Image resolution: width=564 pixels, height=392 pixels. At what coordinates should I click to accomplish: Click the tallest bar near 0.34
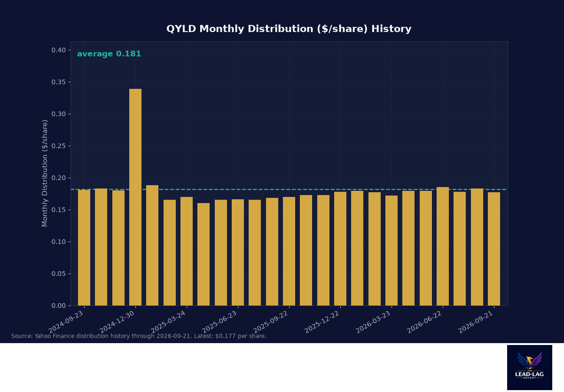click(x=135, y=197)
